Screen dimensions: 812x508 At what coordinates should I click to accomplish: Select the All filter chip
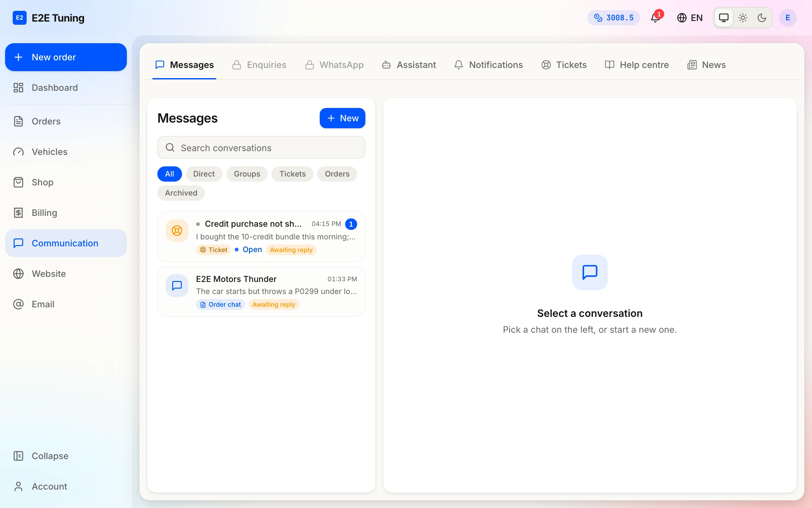tap(169, 174)
